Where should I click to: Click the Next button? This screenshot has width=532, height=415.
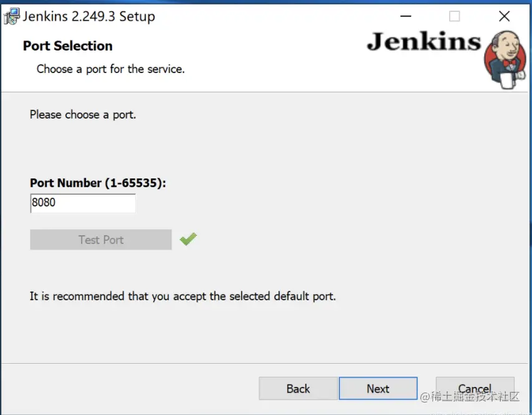378,388
